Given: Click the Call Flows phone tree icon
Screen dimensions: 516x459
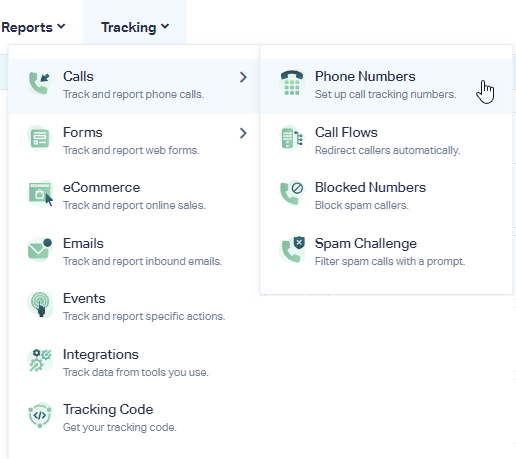Looking at the screenshot, I should tap(292, 138).
